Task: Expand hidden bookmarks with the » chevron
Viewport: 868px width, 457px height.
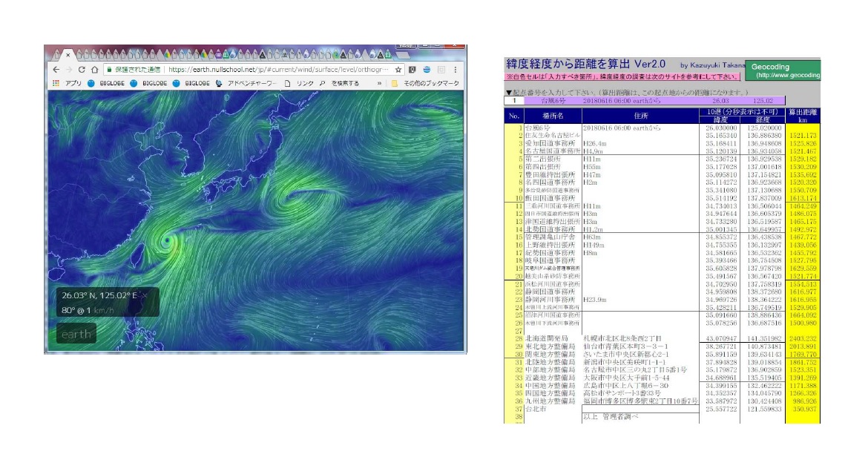Action: (x=380, y=83)
